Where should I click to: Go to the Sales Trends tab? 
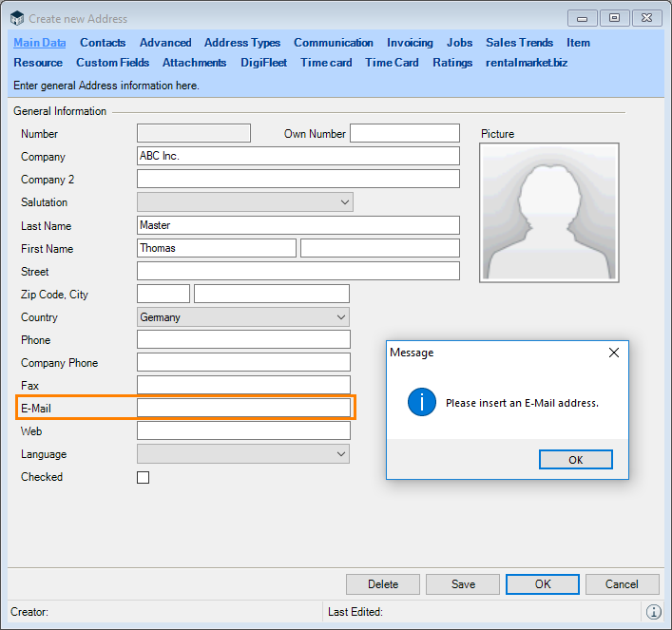tap(519, 43)
